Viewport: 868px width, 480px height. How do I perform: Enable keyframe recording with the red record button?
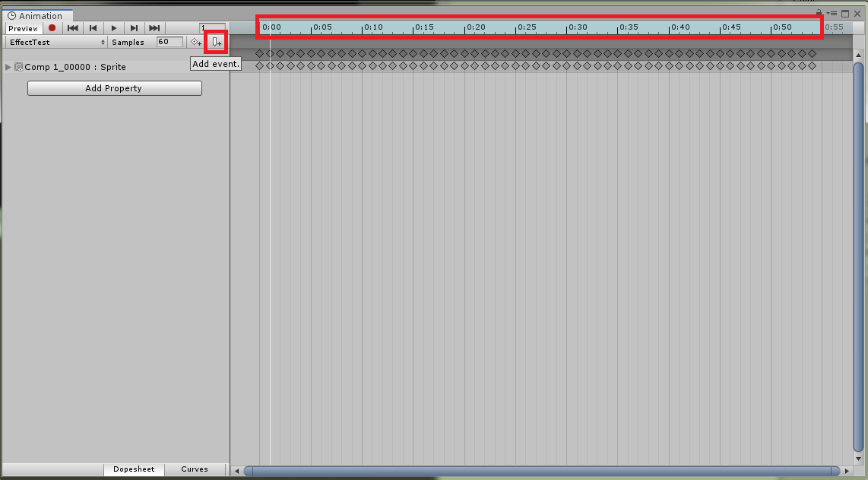point(52,27)
